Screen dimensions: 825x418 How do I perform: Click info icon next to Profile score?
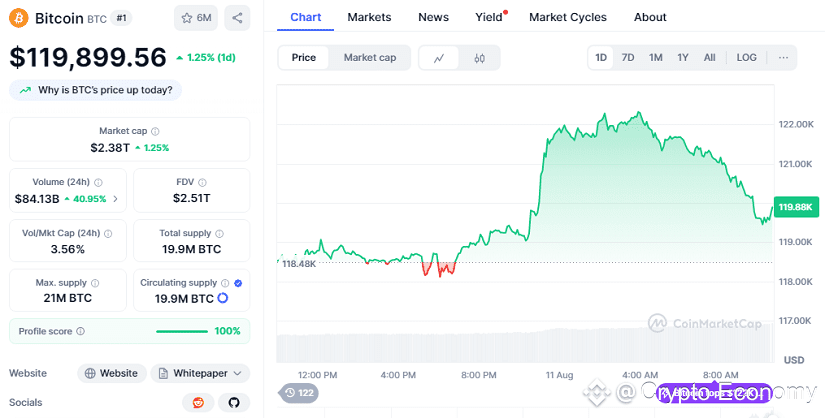click(x=81, y=331)
